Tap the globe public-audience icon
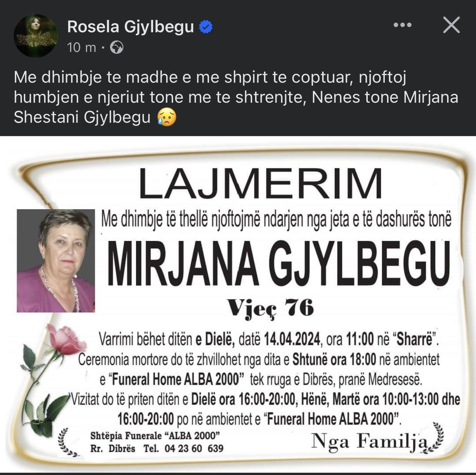This screenshot has width=476, height=475. pyautogui.click(x=117, y=47)
